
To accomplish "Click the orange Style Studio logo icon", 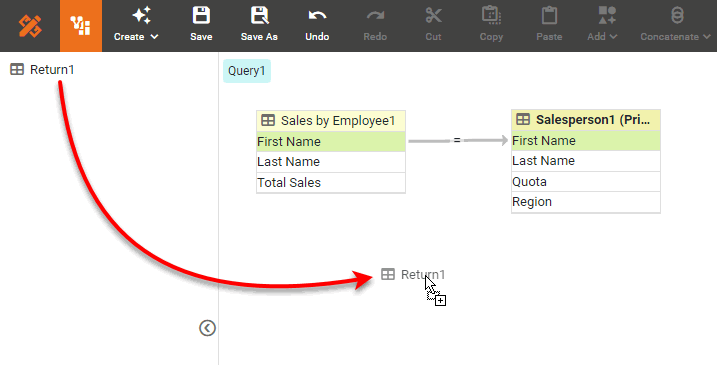I will [30, 26].
